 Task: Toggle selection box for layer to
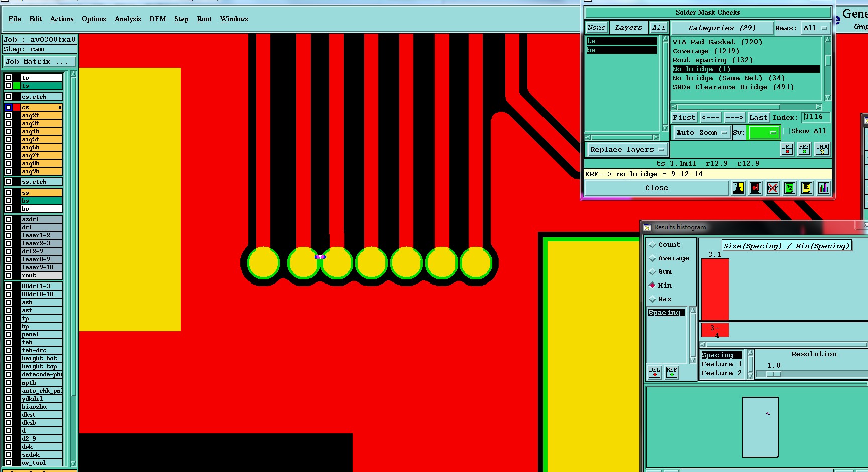(x=9, y=78)
